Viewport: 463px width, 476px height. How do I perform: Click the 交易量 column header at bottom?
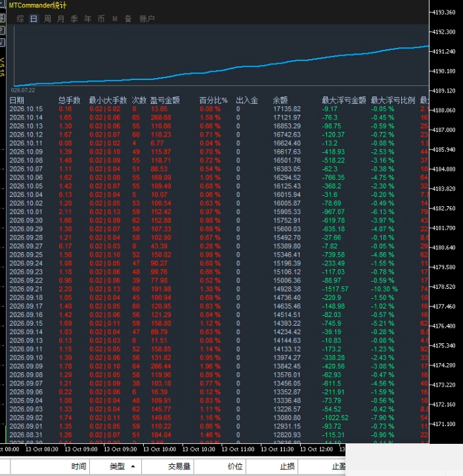[179, 466]
